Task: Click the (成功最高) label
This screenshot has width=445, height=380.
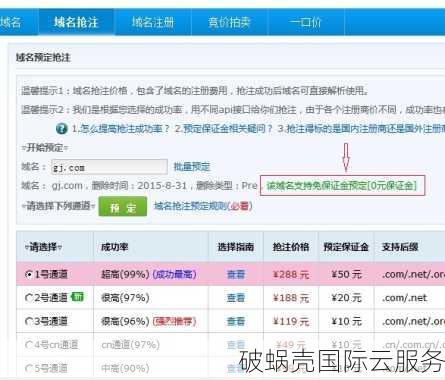Action: pos(174,274)
